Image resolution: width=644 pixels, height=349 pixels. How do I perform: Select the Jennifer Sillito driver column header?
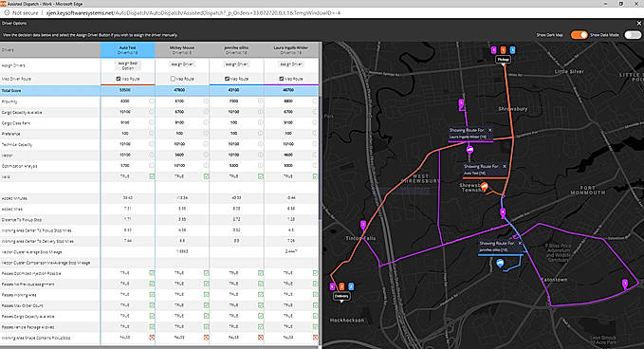[x=236, y=50]
